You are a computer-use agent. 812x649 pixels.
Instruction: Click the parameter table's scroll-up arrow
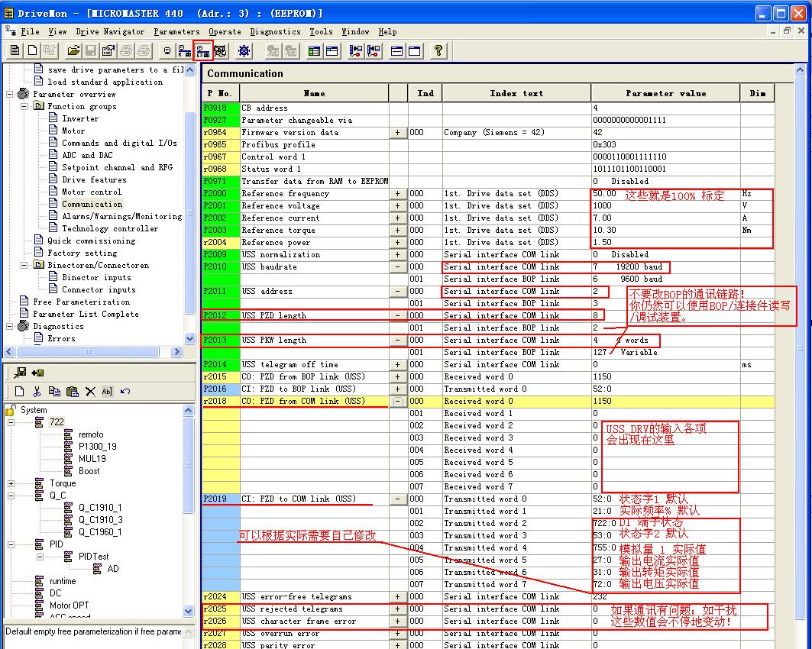point(800,70)
